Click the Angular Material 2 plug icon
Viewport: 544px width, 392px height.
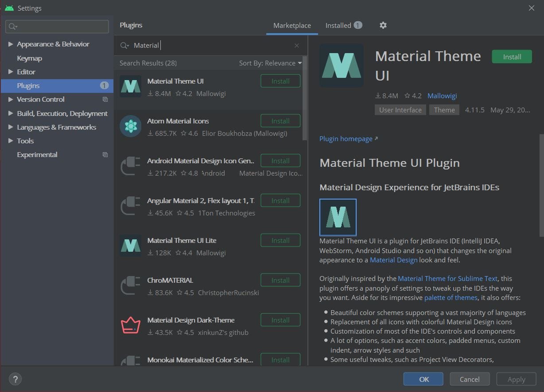pos(131,206)
